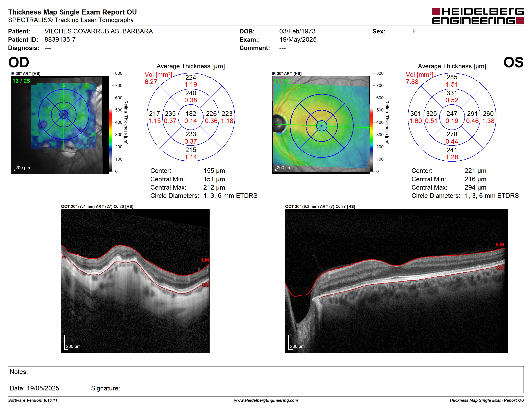Click the ILM label on OS B-scan
This screenshot has height=411, width=532.
click(500, 244)
